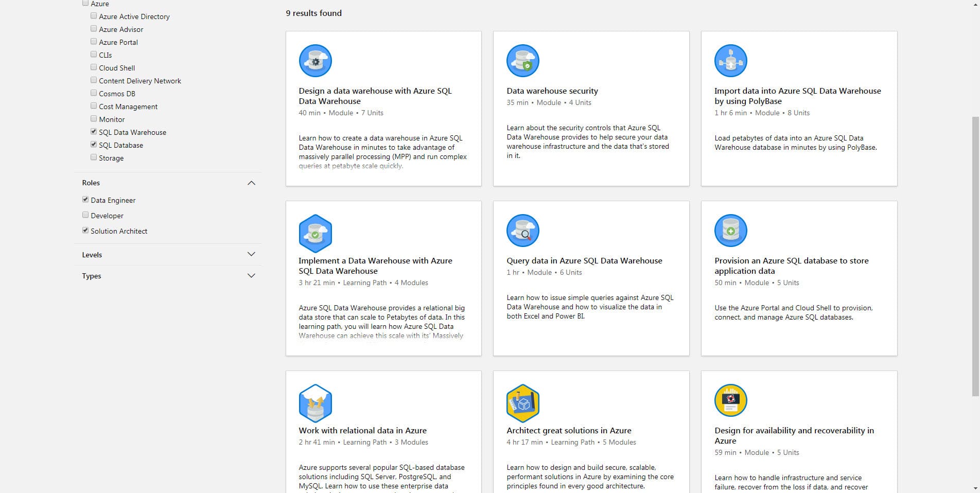Click the 'Use the Azure Portal and Cloud Shell' description
The image size is (980, 493).
(x=793, y=312)
